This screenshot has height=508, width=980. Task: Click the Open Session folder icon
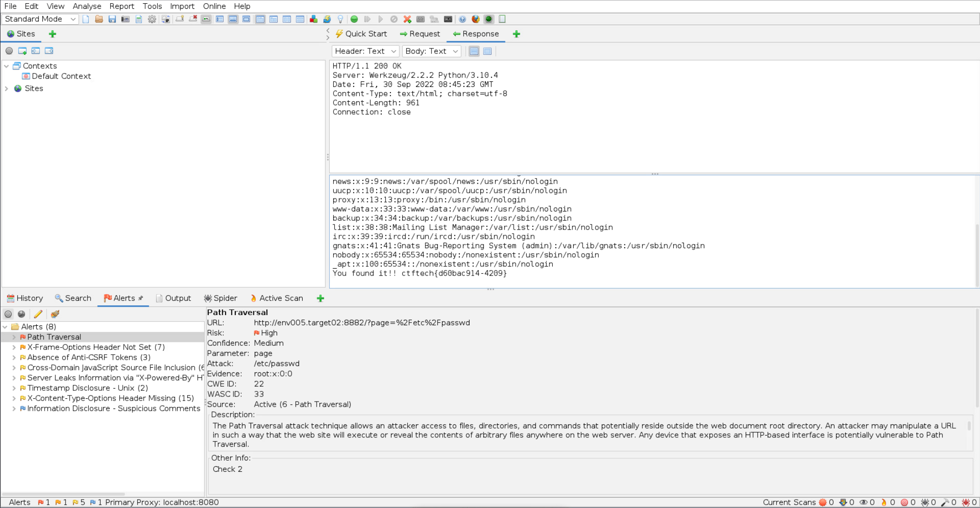click(x=99, y=19)
